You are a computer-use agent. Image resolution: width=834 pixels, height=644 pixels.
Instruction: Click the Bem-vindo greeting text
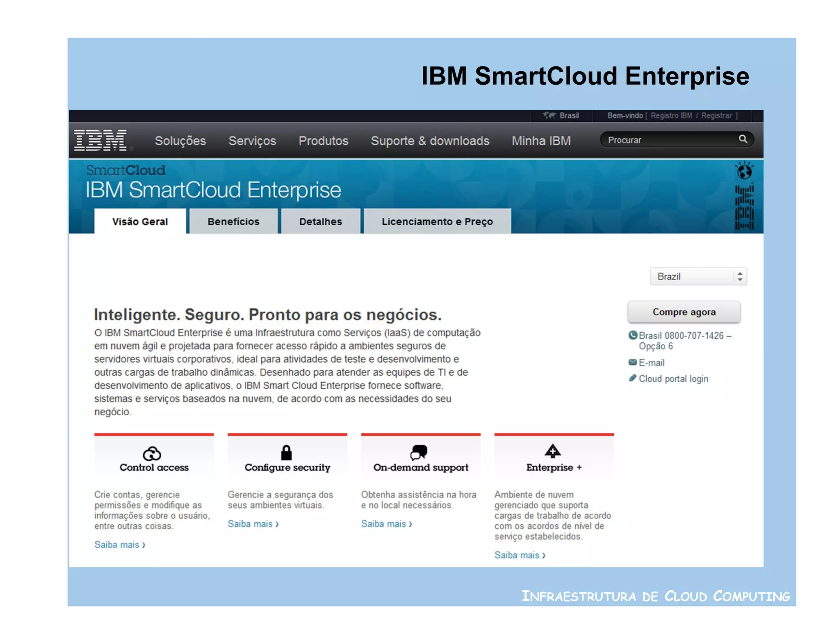coord(625,116)
